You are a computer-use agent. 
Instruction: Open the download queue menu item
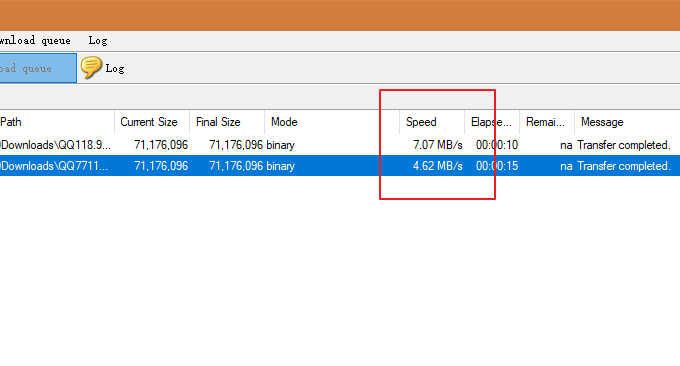pyautogui.click(x=35, y=41)
